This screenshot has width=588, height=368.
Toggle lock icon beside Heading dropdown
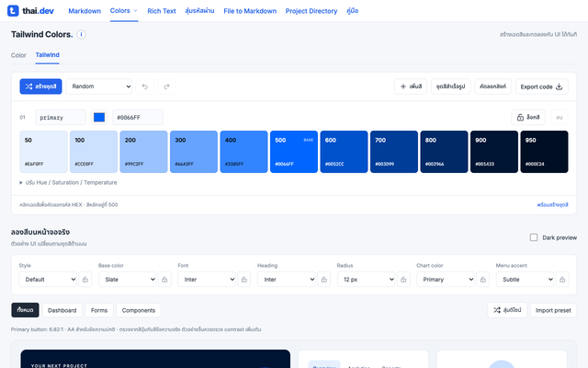pos(324,280)
